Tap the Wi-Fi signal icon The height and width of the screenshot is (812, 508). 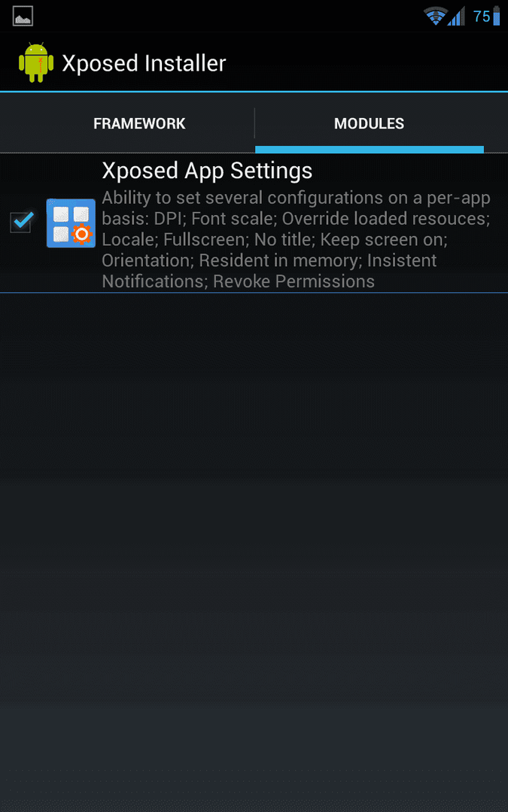(435, 16)
